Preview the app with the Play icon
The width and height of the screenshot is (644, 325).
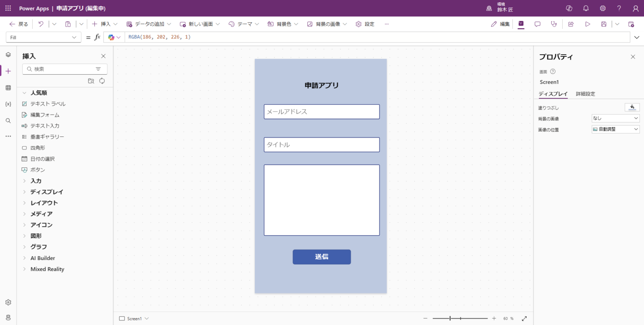[x=588, y=24]
